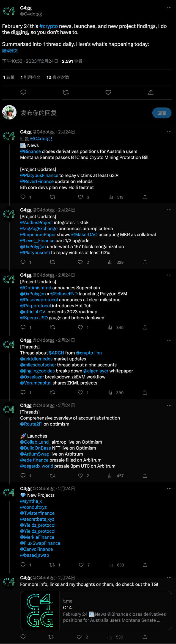Viewport: 176px width, 644px height.
Task: Retweet the New Projects list tweet
Action: 52,565
